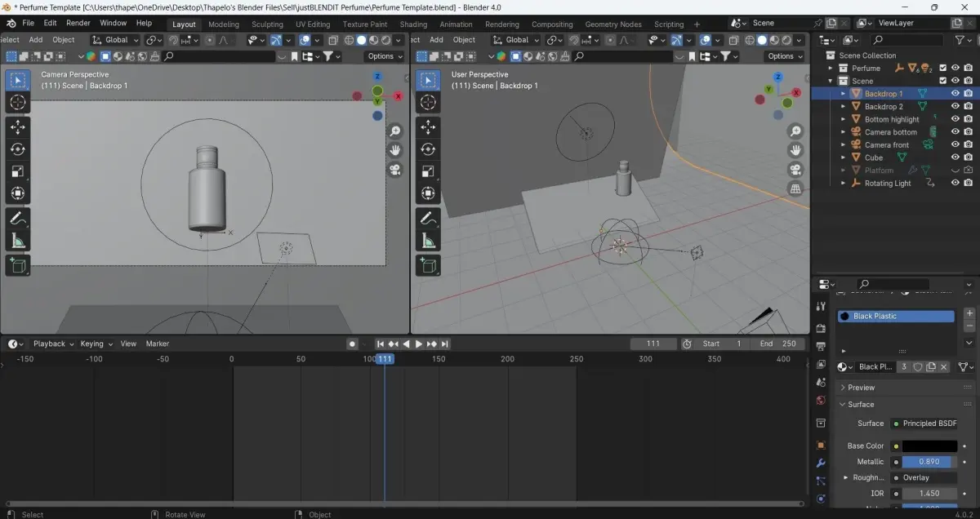Select the Rotate tool in left viewport
Screen dimensions: 980x519
click(x=18, y=149)
